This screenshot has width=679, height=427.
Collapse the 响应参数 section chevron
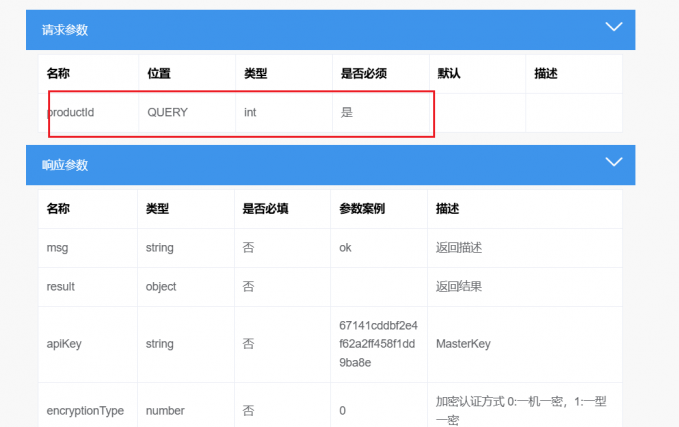[x=614, y=162]
